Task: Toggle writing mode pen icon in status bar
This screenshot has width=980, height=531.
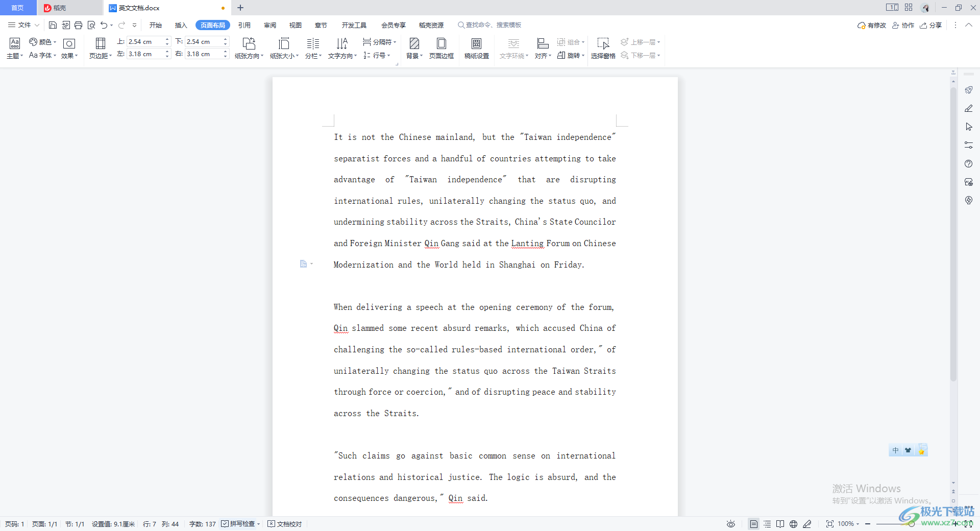Action: (x=807, y=524)
